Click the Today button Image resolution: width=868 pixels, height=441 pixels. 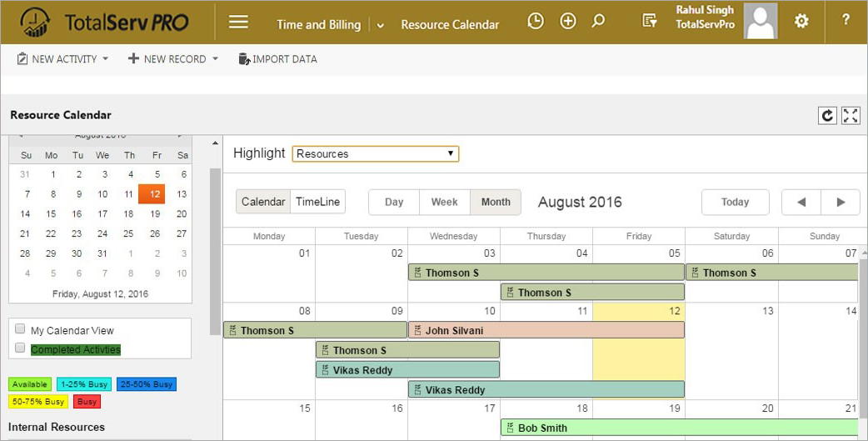pyautogui.click(x=735, y=202)
